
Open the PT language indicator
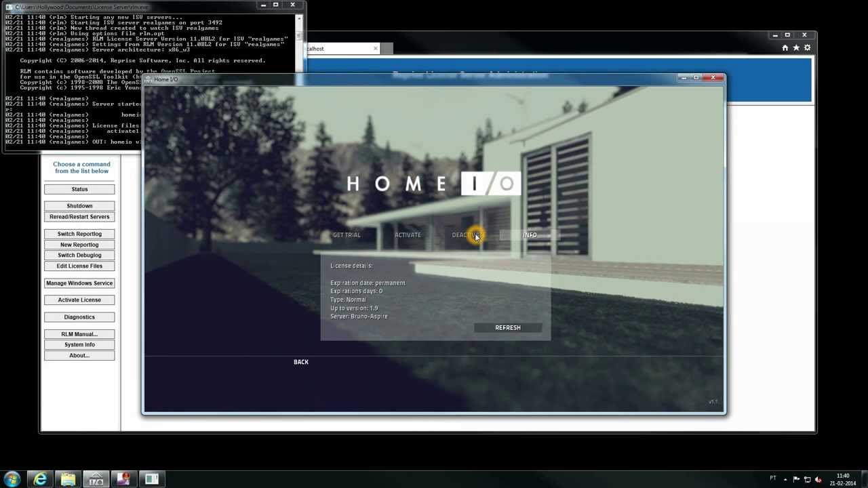pos(772,479)
